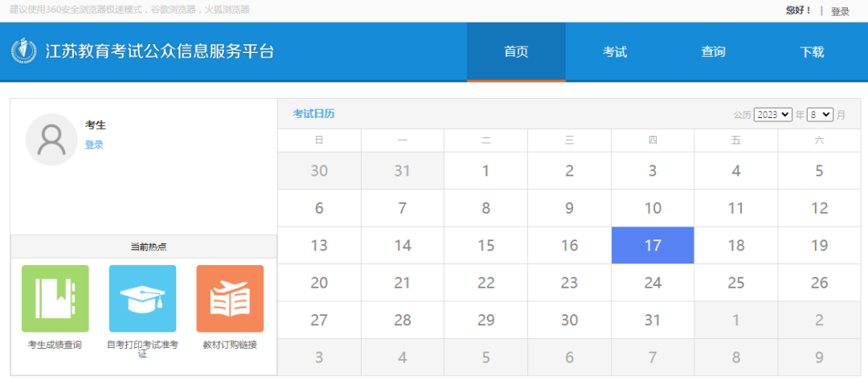The height and width of the screenshot is (380, 868).
Task: Click the orange 教材订购链接 book icon
Action: [x=230, y=298]
